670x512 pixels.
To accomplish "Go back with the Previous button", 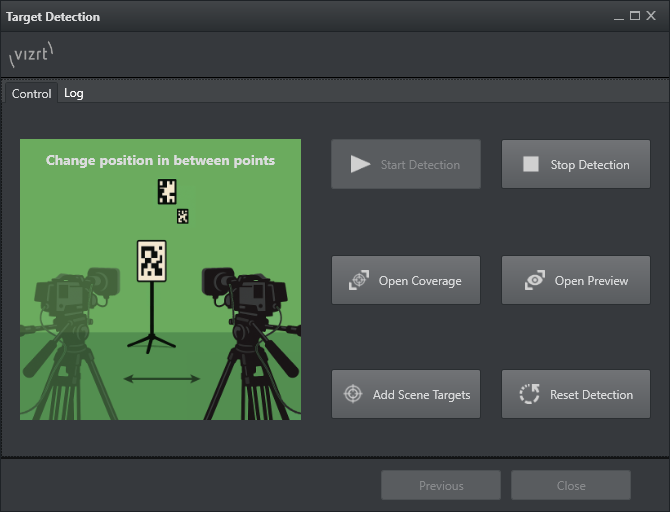I will pos(441,486).
